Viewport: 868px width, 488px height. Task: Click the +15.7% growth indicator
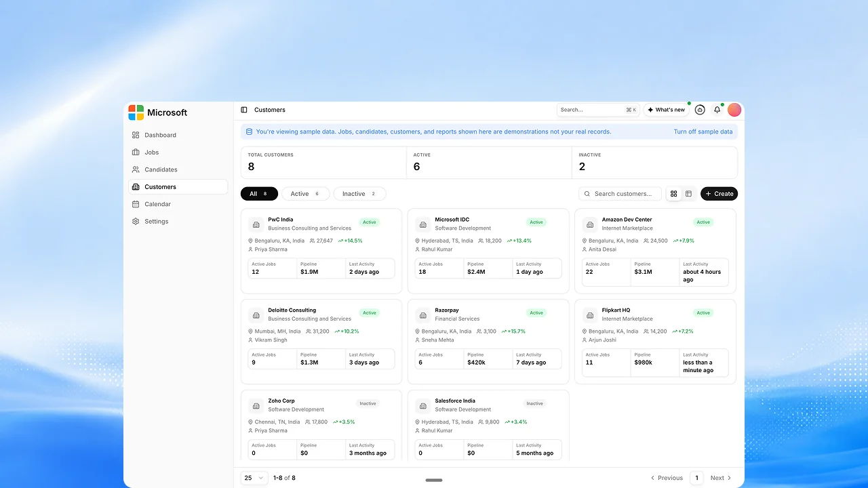pyautogui.click(x=512, y=331)
